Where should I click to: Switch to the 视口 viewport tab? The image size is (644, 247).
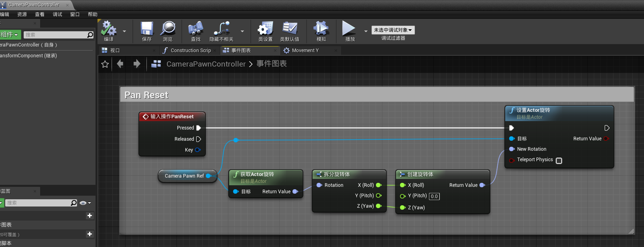pos(128,51)
